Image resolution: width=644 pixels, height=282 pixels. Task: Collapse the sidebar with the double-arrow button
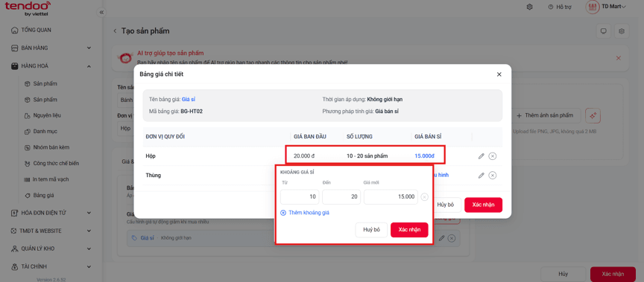101,13
